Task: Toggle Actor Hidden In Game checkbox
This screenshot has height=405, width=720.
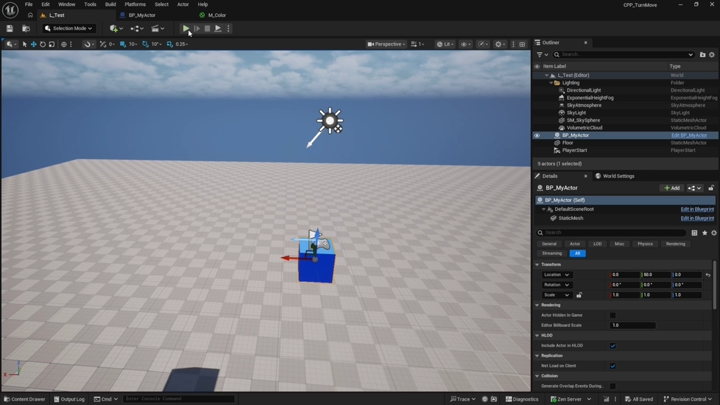Action: (x=613, y=315)
